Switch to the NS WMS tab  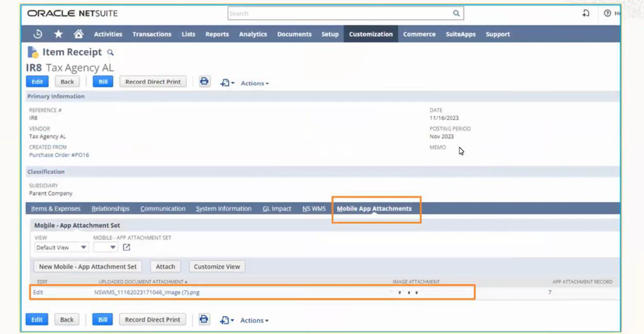tap(314, 208)
